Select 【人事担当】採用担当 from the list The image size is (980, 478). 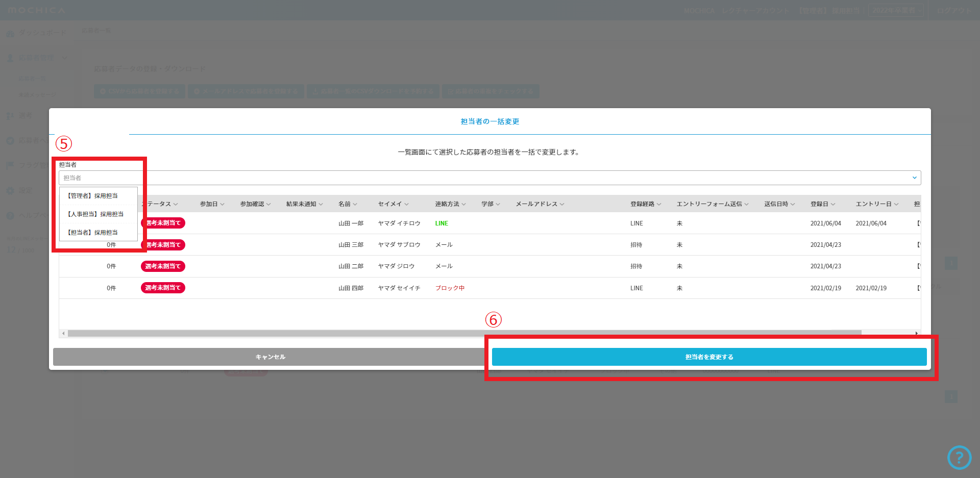point(95,214)
